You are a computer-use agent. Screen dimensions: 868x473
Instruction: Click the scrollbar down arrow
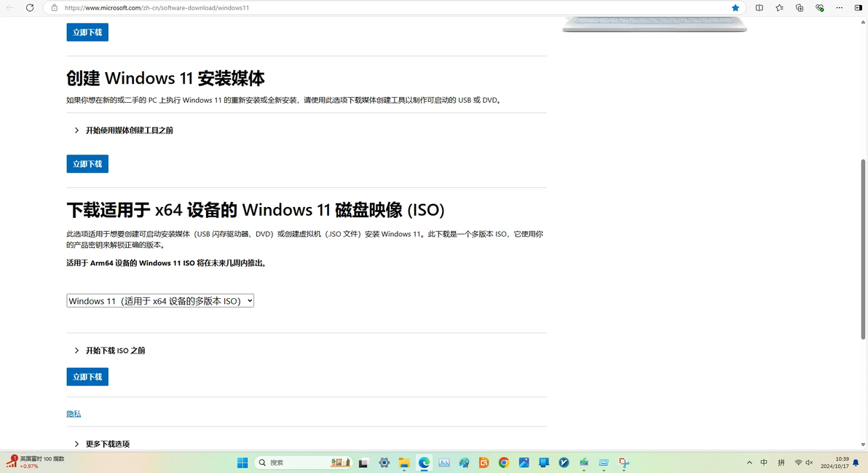point(863,444)
